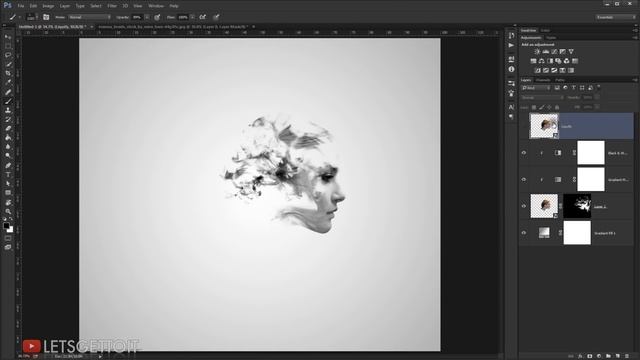Screen dimensions: 640x360
Task: Add a Photo Filter adjustment
Action: tap(558, 61)
